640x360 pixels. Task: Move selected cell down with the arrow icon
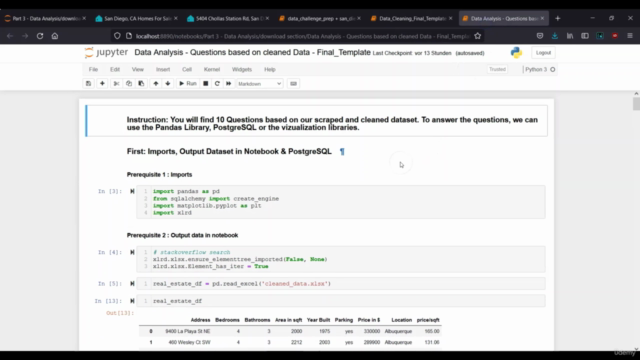click(x=167, y=84)
